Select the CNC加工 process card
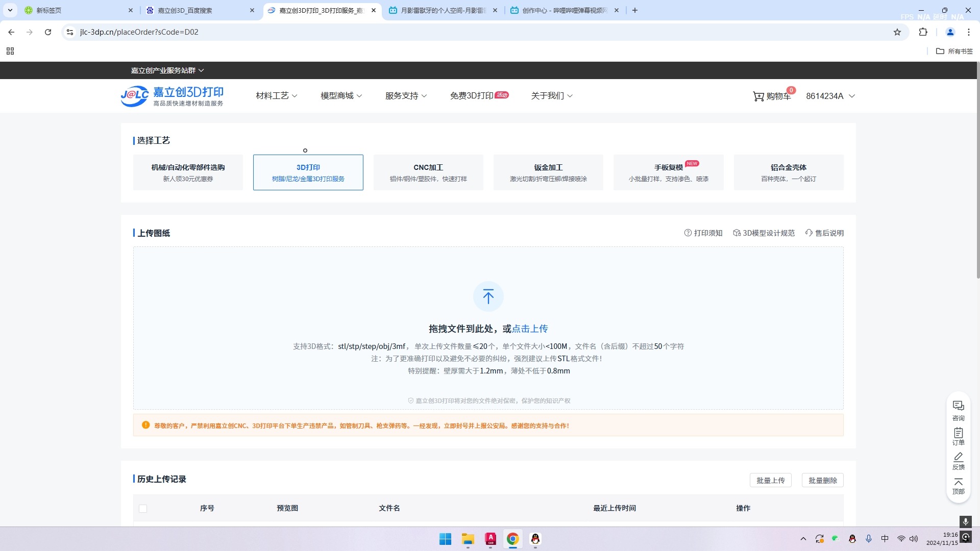This screenshot has width=980, height=551. [428, 172]
